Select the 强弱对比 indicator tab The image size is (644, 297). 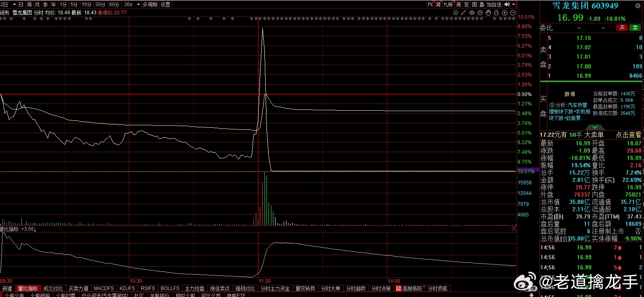(x=245, y=288)
